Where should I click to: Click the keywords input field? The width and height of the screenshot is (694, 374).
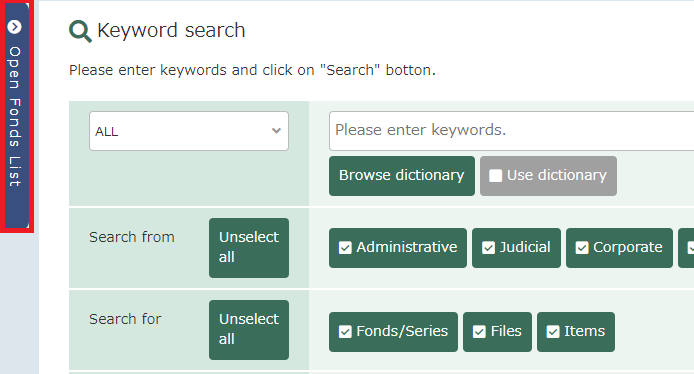coord(511,131)
